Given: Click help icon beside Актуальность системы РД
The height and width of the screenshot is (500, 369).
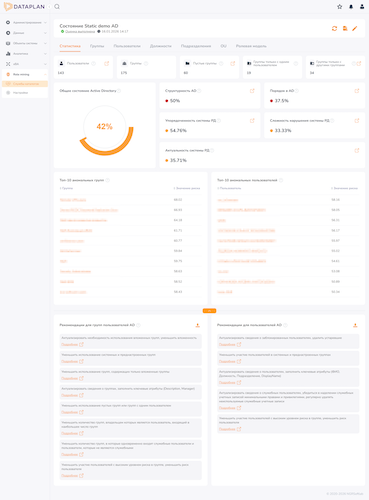Looking at the screenshot, I should pyautogui.click(x=212, y=151).
